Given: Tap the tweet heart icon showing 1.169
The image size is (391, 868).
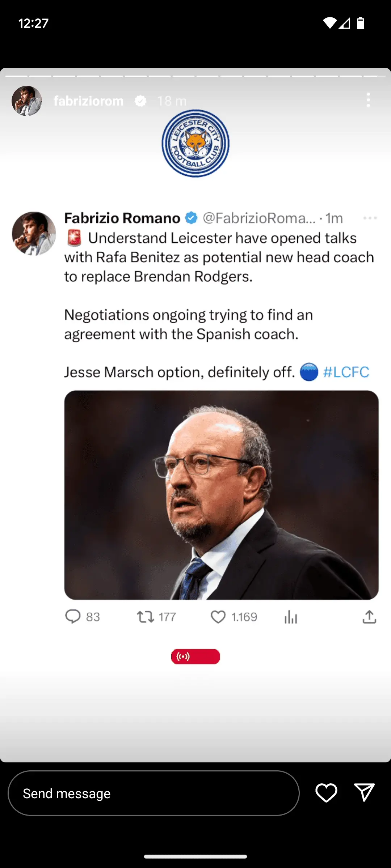Looking at the screenshot, I should 218,617.
